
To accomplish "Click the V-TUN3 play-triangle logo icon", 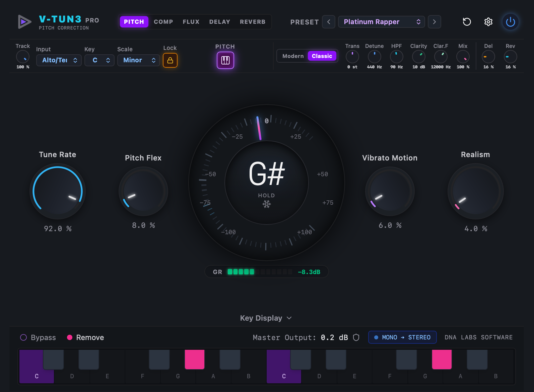I will [24, 22].
